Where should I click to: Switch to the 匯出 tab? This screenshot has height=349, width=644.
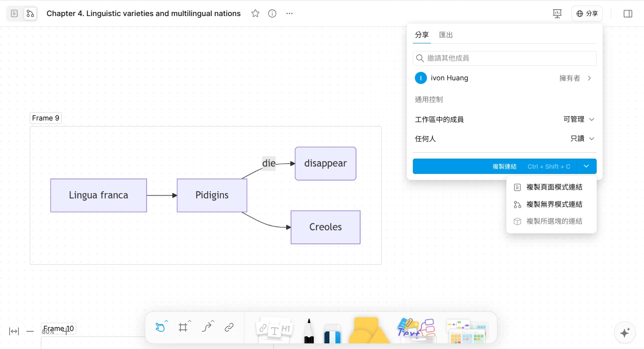tap(446, 35)
